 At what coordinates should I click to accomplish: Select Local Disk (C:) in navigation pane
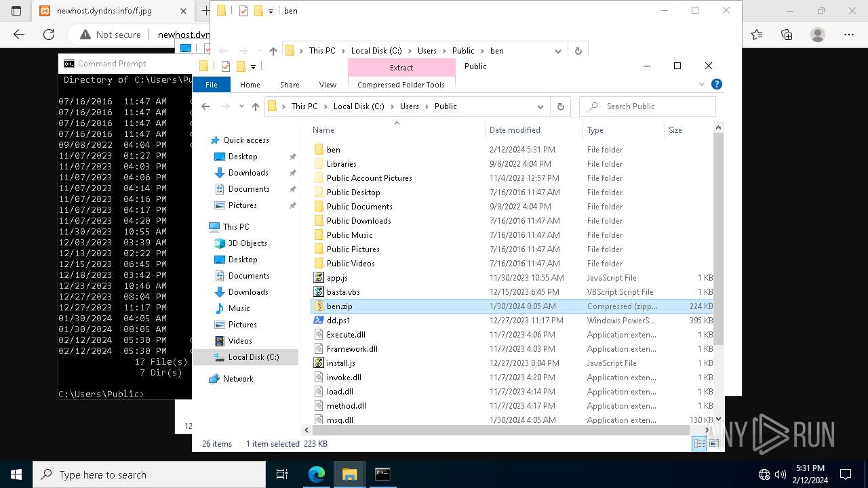(x=253, y=357)
